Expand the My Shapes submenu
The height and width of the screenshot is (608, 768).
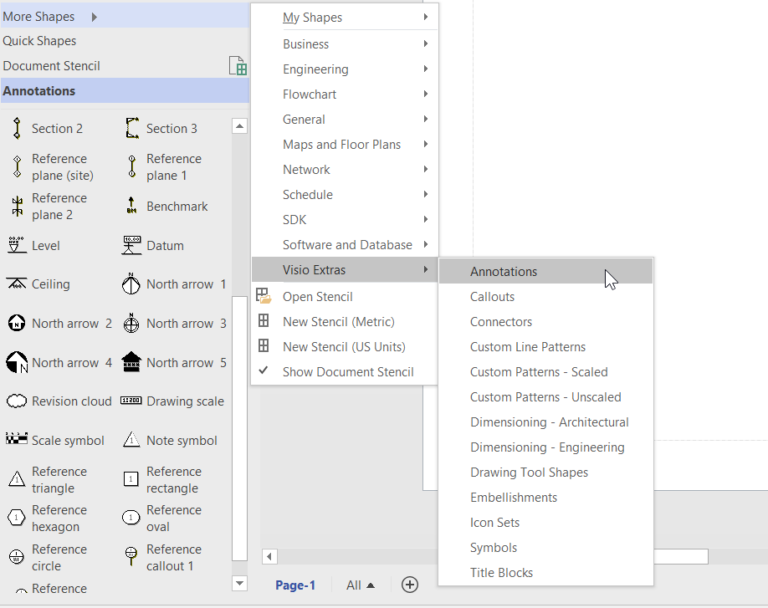coord(345,17)
